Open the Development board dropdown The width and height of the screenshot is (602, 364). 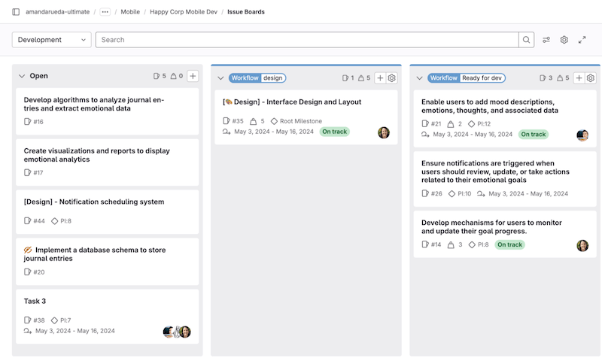point(52,40)
